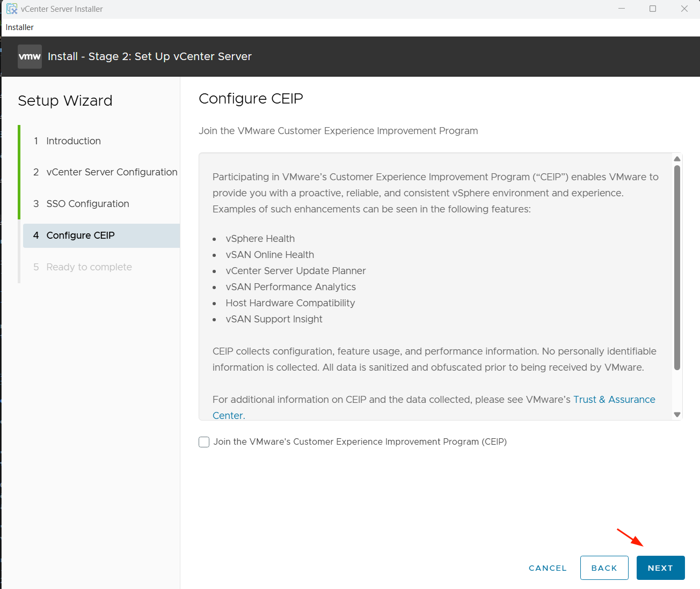Click the 'Join the VMware Customer Experience' subtitle
Viewport: 700px width, 589px height.
[338, 131]
